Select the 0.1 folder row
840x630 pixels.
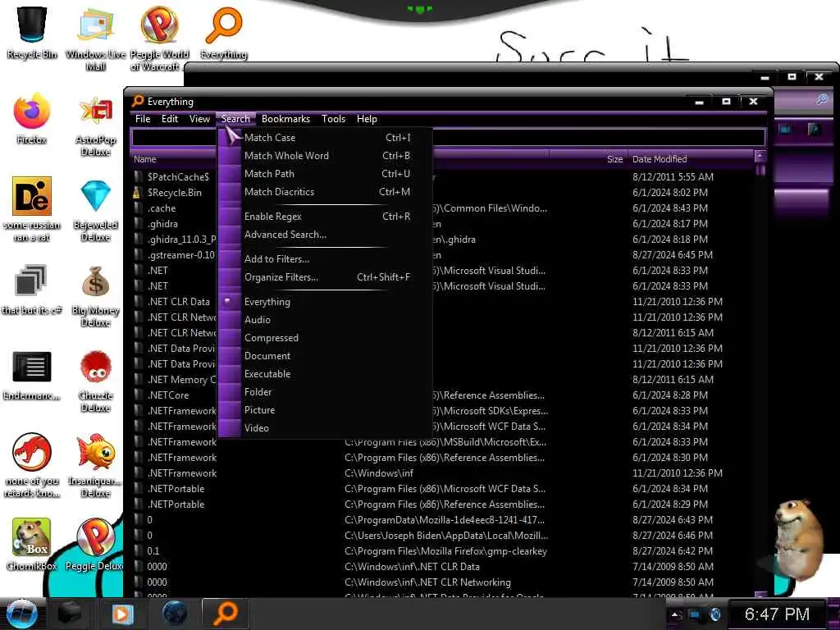442,551
